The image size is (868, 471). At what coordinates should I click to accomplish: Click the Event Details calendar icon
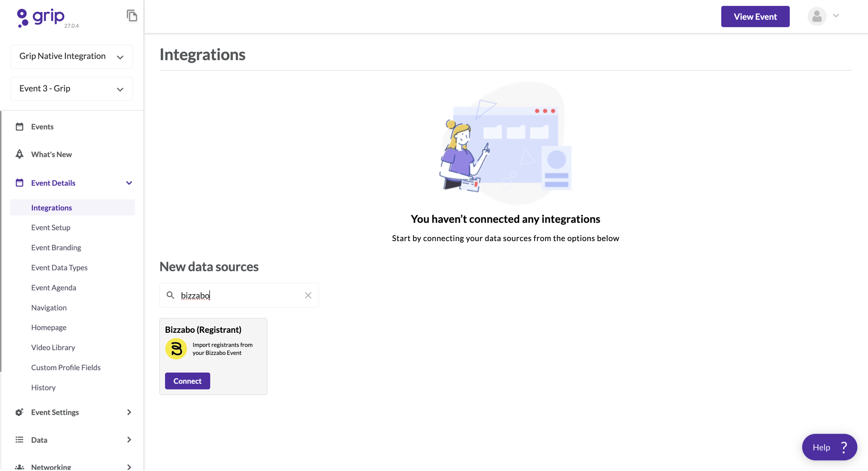19,182
